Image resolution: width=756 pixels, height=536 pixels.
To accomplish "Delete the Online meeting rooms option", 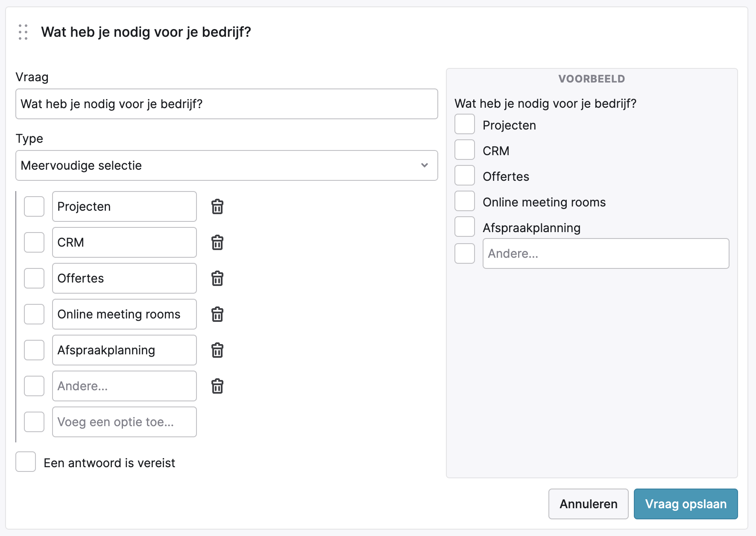I will point(217,315).
